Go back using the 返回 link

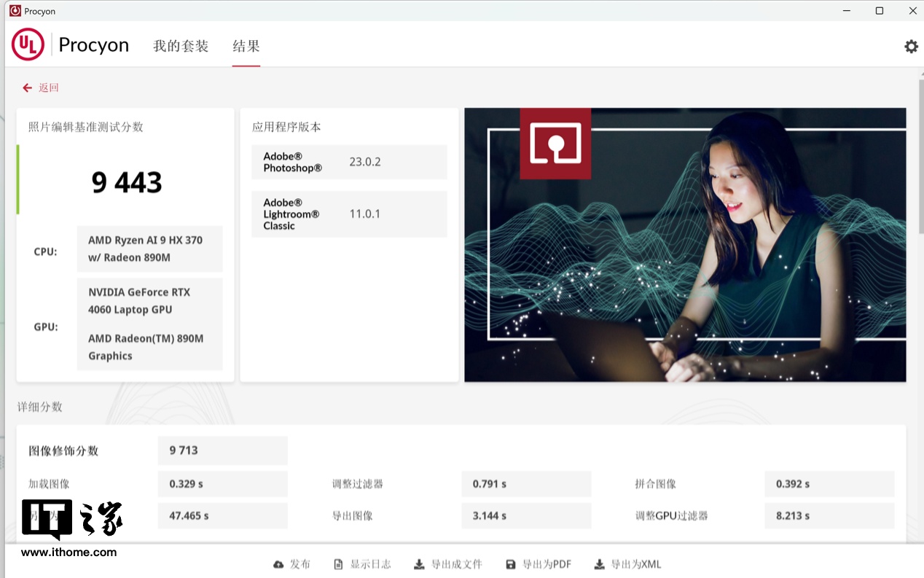pos(49,88)
